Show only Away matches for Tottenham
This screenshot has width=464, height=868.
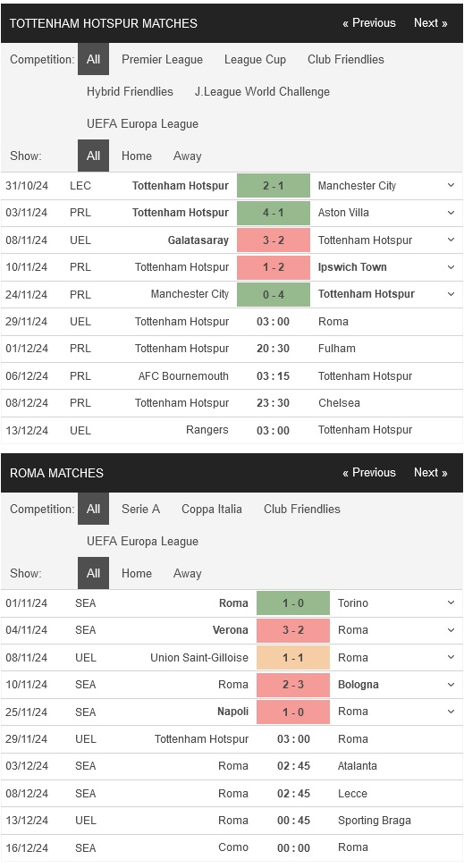[187, 156]
